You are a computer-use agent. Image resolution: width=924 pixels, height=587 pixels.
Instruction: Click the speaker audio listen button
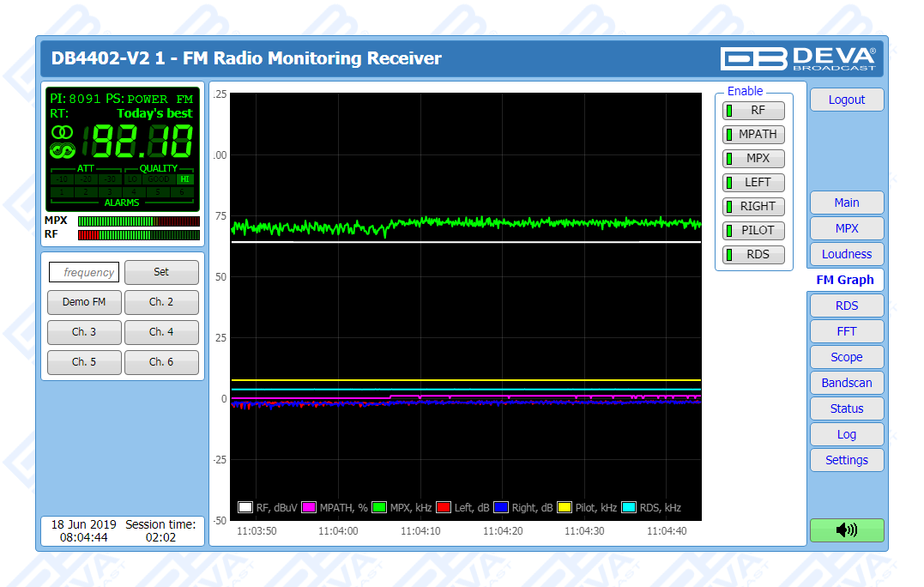click(x=846, y=530)
